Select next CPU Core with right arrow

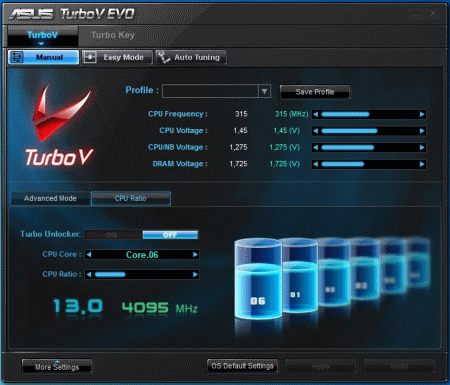[195, 255]
